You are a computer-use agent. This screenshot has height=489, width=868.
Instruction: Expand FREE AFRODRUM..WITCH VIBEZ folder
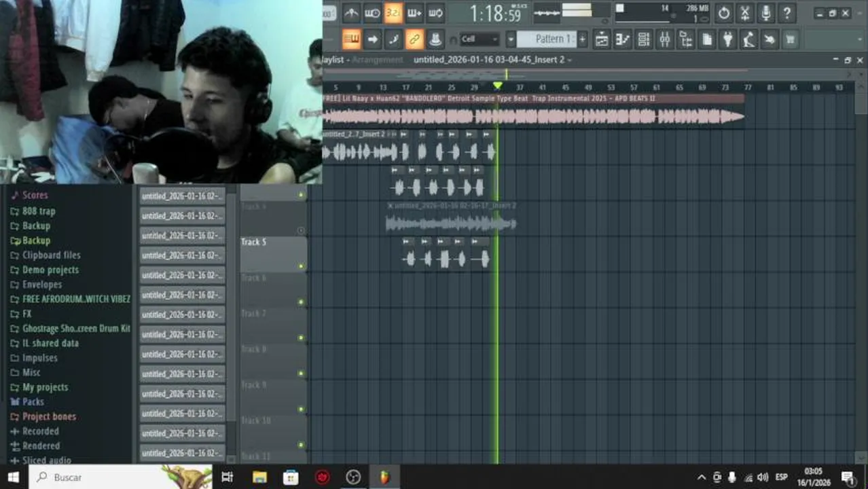(70, 299)
